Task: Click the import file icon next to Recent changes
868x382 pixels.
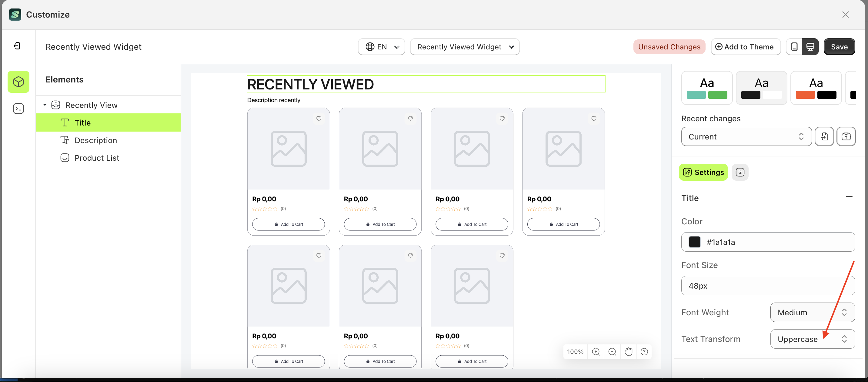Action: point(825,136)
